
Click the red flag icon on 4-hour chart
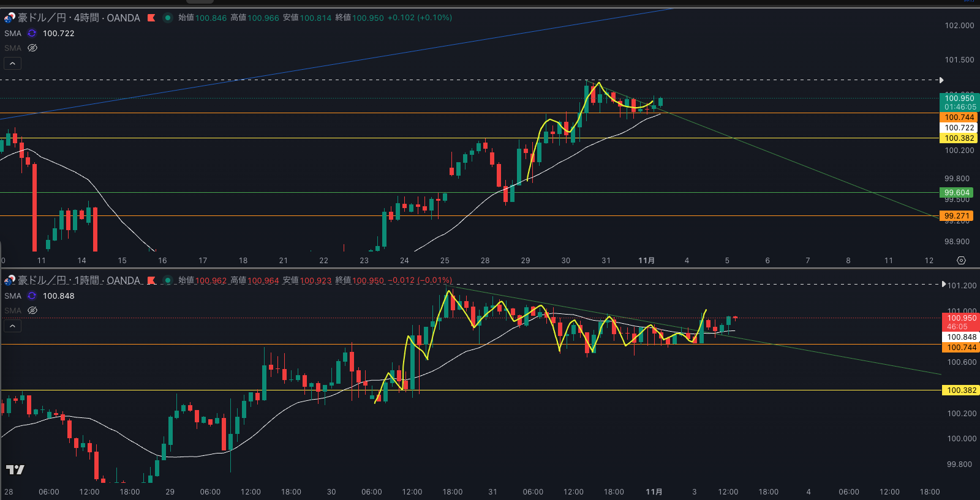[x=151, y=18]
